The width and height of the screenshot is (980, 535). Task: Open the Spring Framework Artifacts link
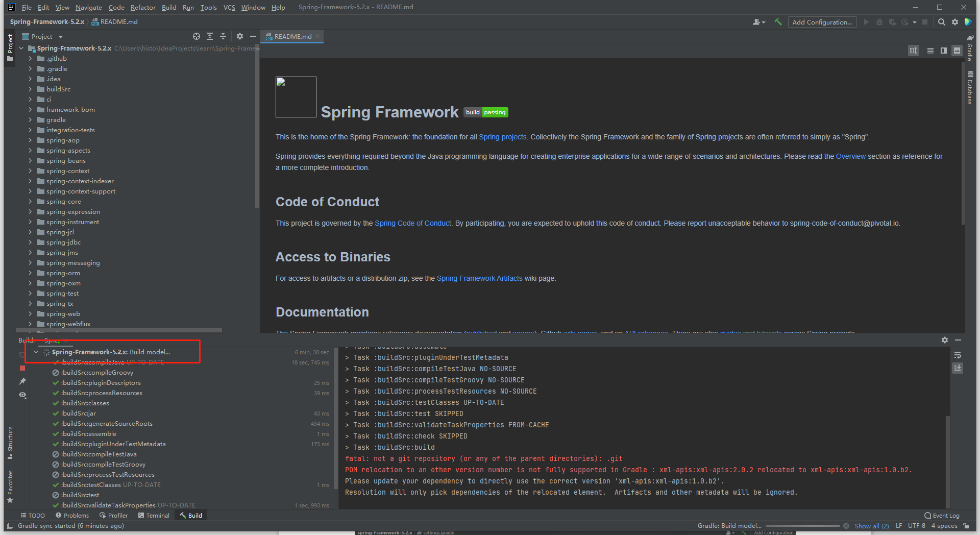479,278
